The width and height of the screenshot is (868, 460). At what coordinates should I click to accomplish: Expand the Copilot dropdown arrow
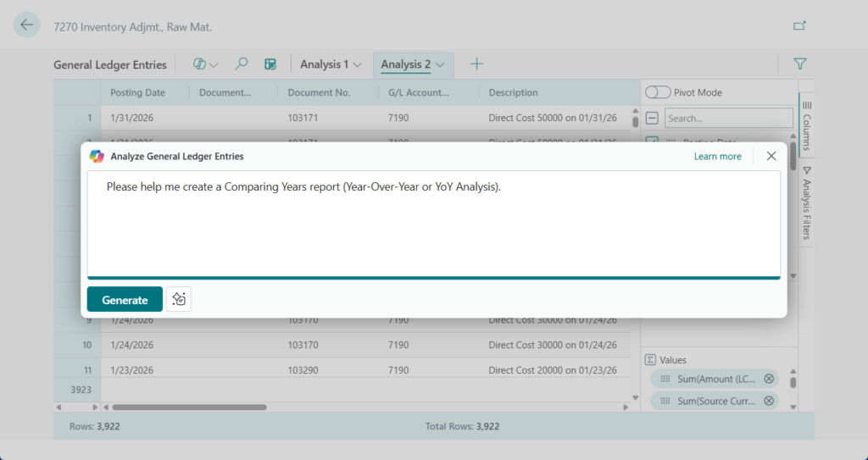(214, 64)
